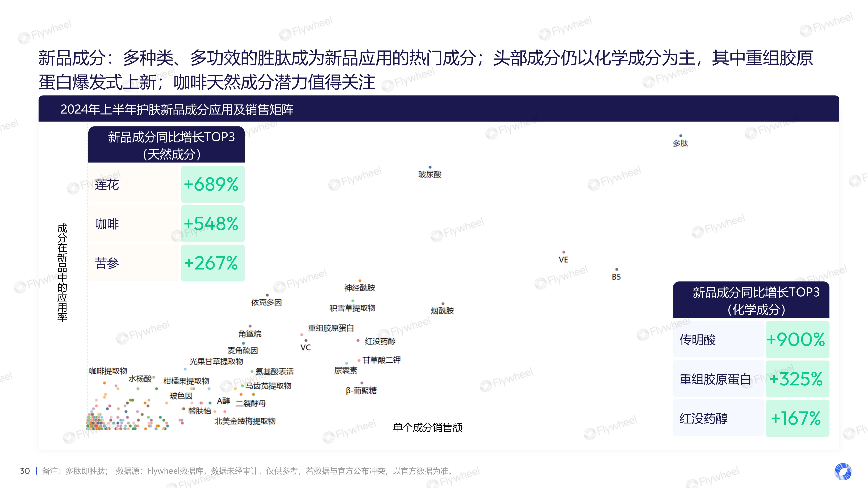
Task: Click the 麦角硫因 label
Action: 243,351
